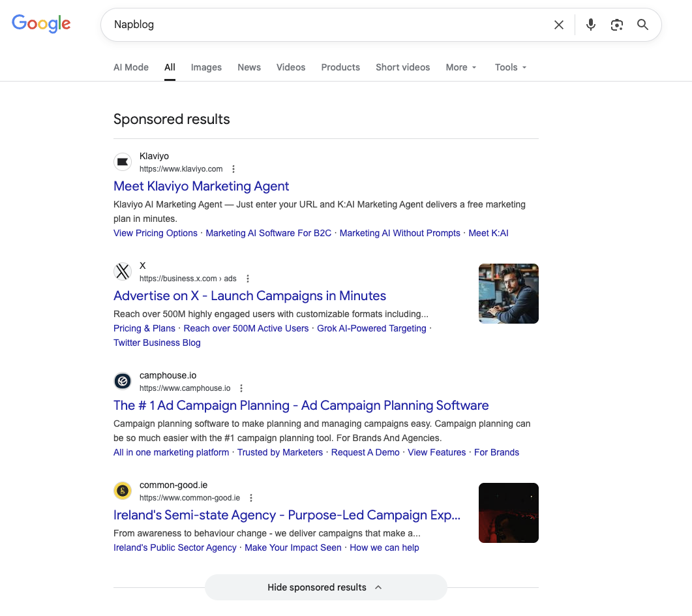Click the magnifying glass search button

tap(642, 25)
